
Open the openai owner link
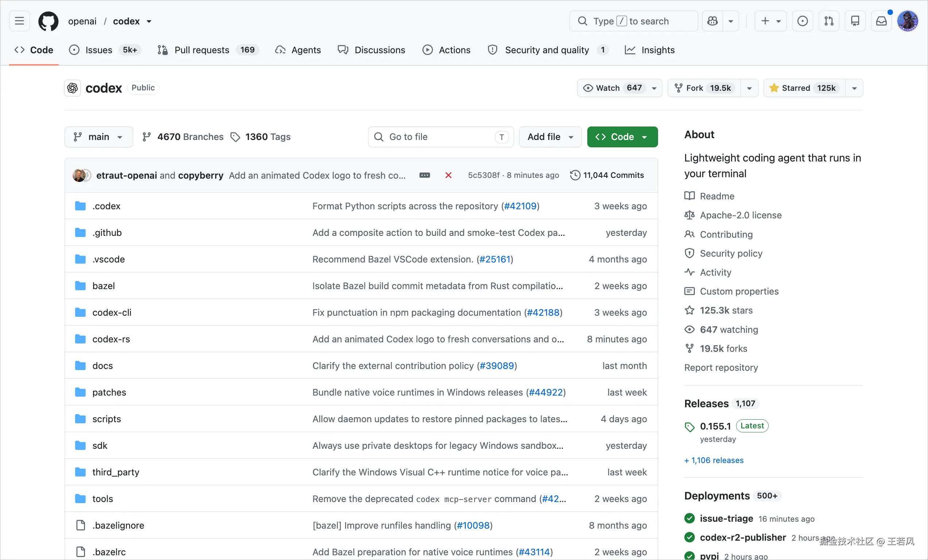coord(82,21)
